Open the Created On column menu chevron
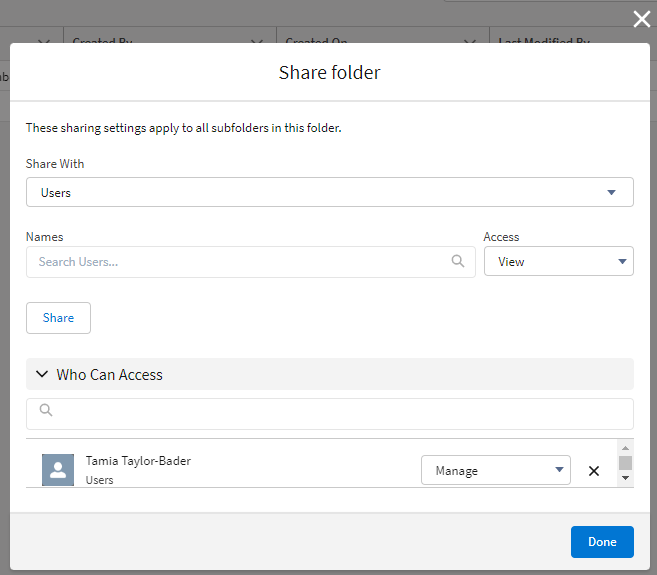 [x=470, y=42]
